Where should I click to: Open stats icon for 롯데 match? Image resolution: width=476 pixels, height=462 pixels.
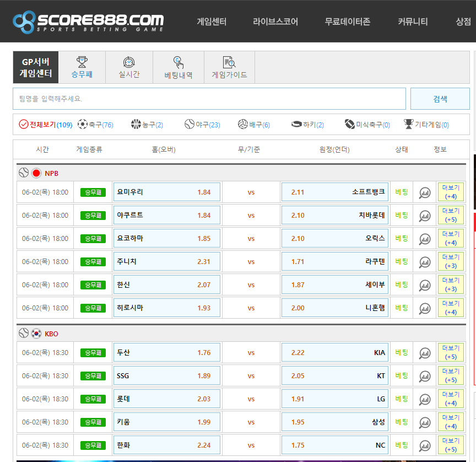coord(425,400)
